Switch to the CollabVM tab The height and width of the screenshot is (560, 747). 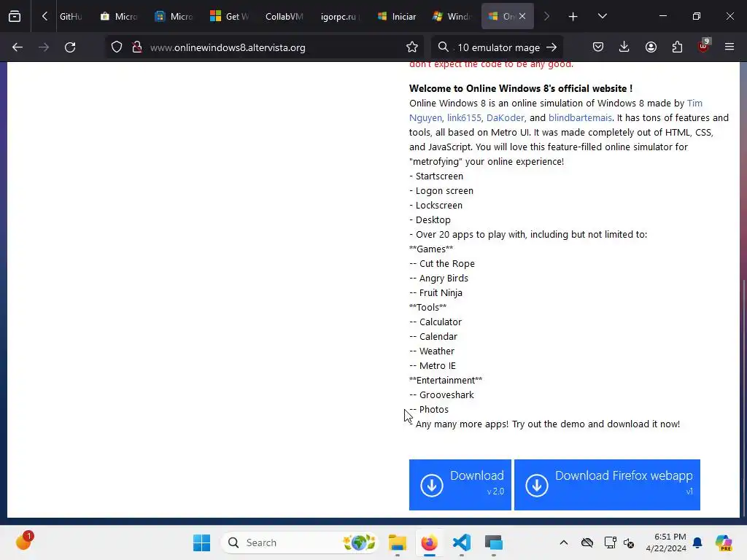click(284, 16)
